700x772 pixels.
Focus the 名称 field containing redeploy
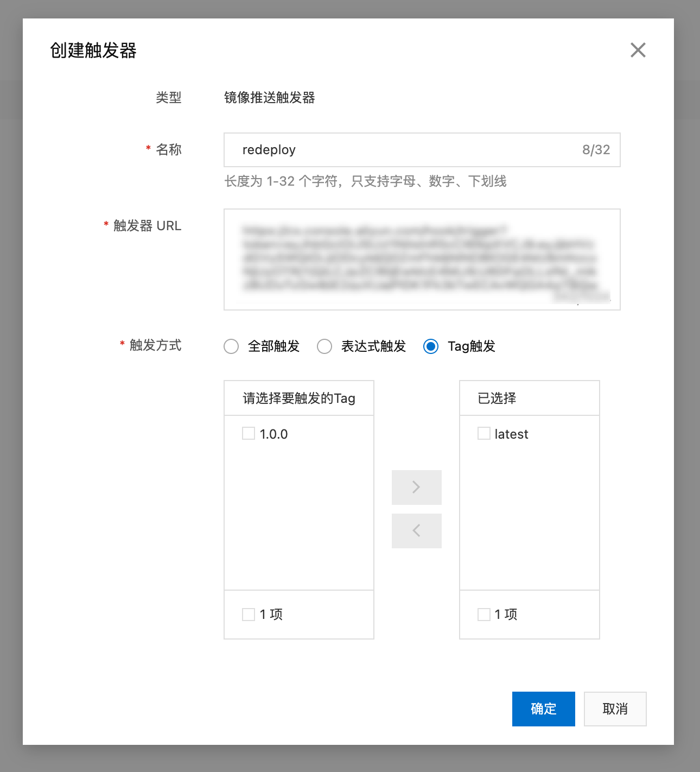click(x=402, y=150)
